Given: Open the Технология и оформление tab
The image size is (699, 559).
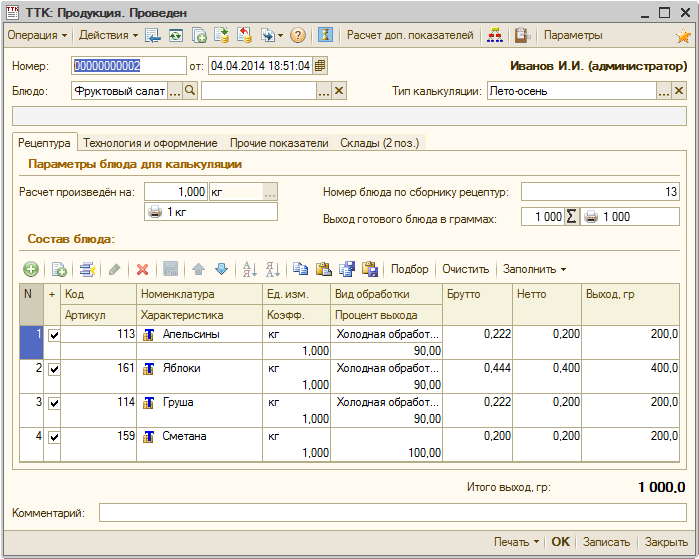Looking at the screenshot, I should pyautogui.click(x=150, y=143).
